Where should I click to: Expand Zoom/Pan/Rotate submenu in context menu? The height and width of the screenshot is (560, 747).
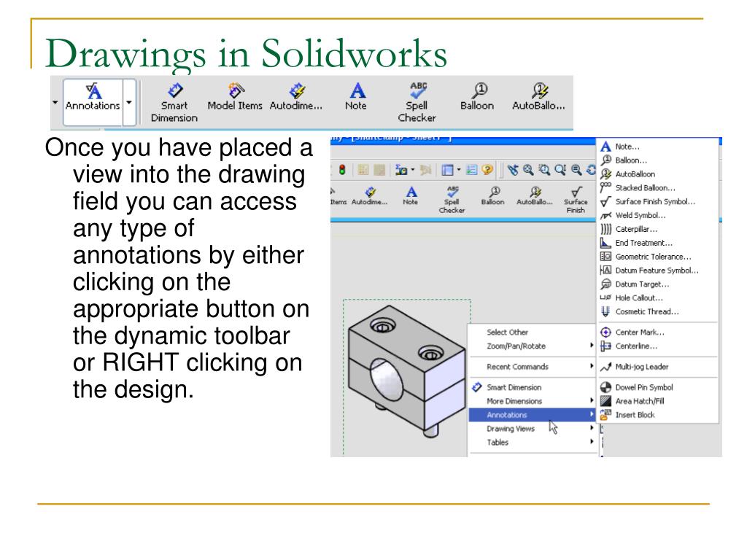click(533, 346)
